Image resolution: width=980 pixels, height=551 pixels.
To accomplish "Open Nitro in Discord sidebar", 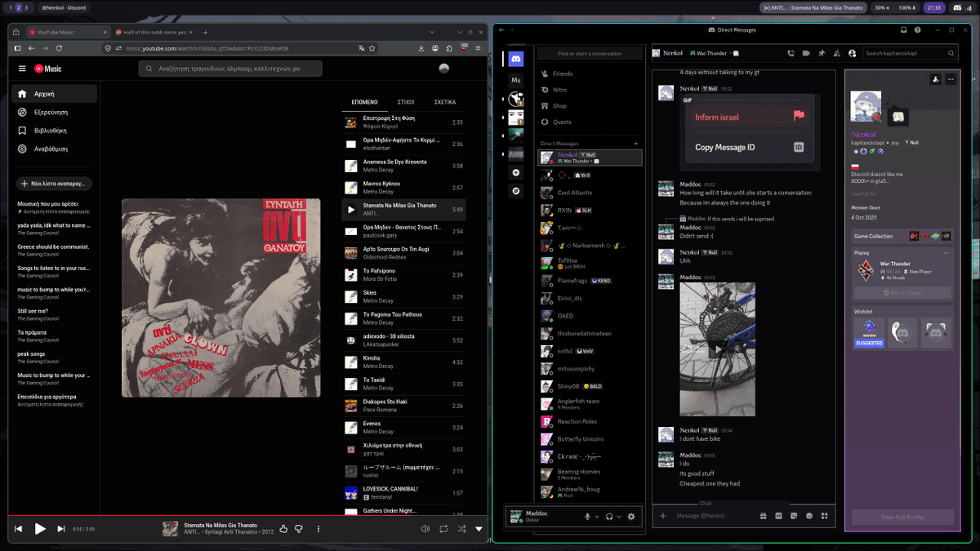I will (x=590, y=90).
